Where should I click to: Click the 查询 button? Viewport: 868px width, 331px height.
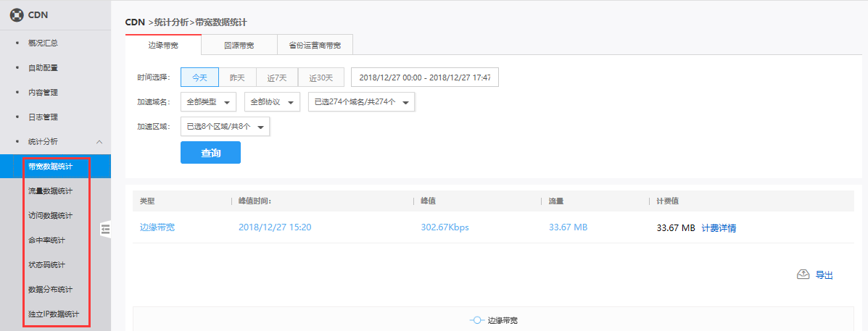[x=210, y=153]
